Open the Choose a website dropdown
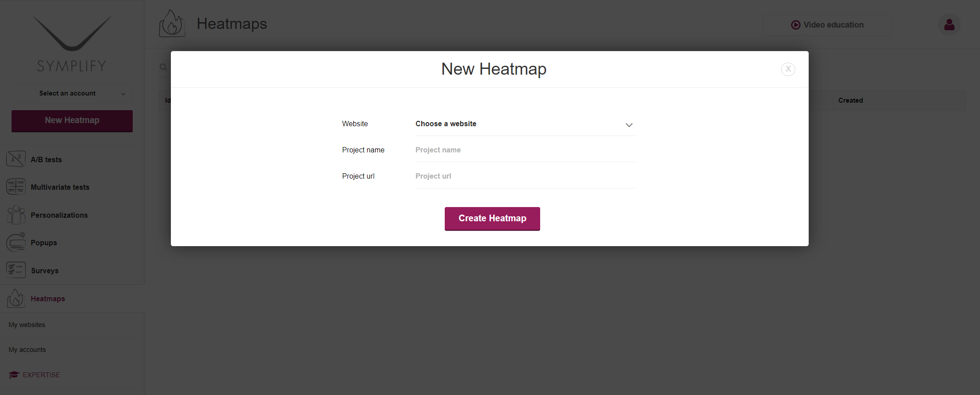980x395 pixels. point(526,124)
